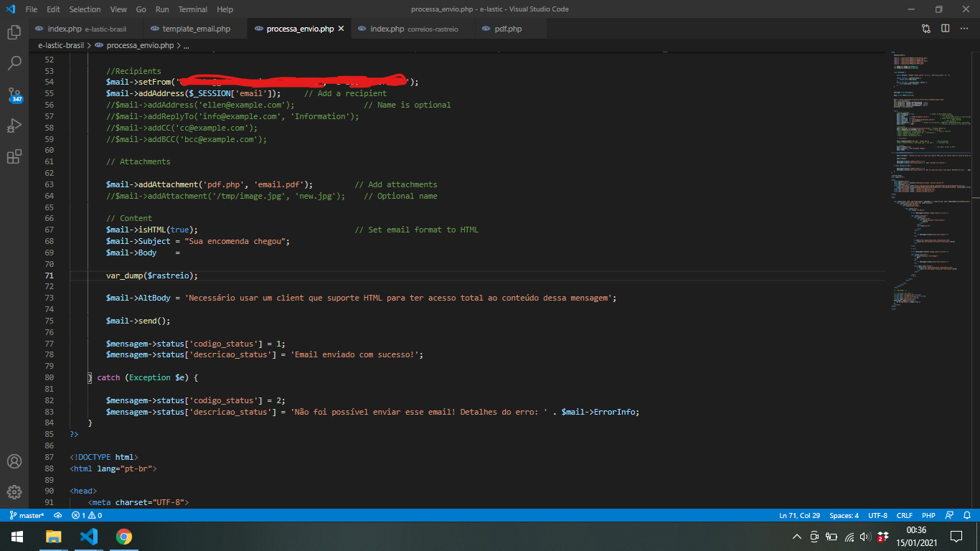
Task: Open File Explorer from taskbar
Action: point(54,537)
